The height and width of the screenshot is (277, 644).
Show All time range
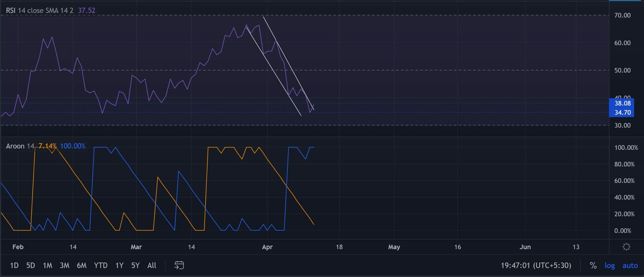[x=152, y=265]
